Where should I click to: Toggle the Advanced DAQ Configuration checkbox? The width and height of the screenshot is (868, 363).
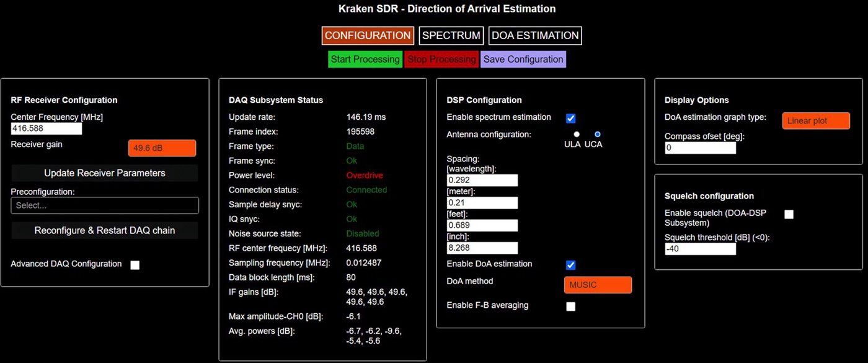(135, 265)
